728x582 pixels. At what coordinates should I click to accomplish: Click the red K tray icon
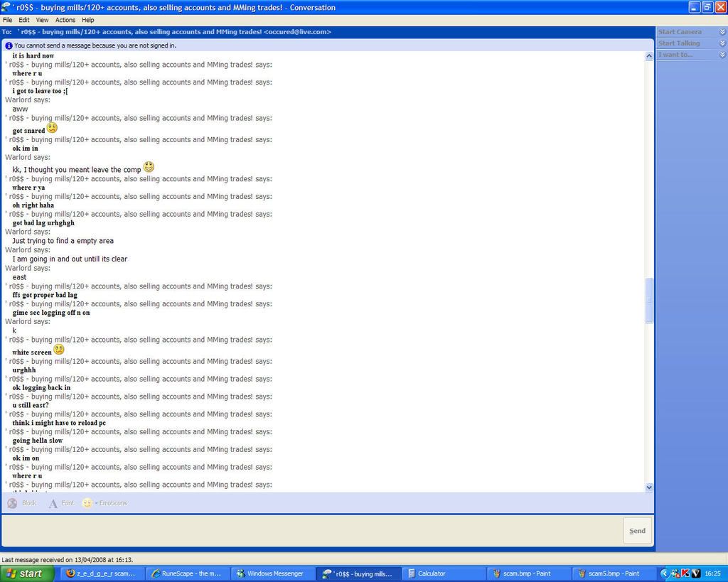(685, 573)
